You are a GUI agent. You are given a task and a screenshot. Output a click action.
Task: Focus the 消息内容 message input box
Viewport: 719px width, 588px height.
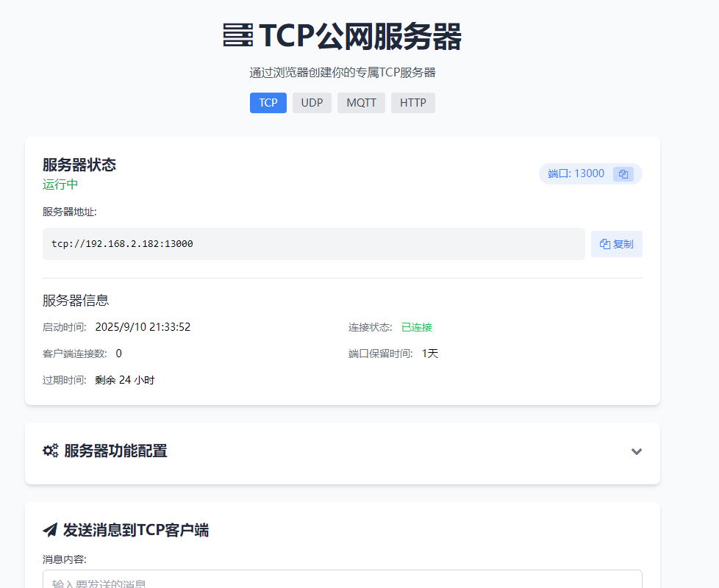[x=343, y=579]
